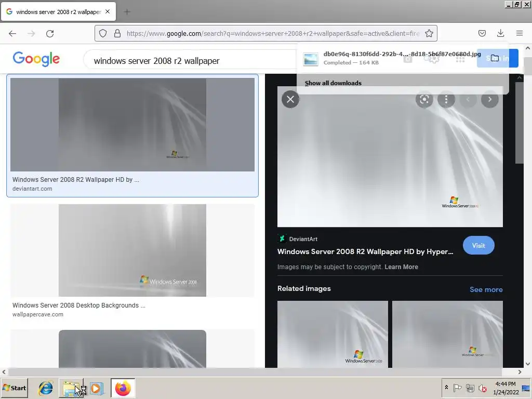Bookmark this page with the star icon
The width and height of the screenshot is (532, 399).
tap(429, 33)
